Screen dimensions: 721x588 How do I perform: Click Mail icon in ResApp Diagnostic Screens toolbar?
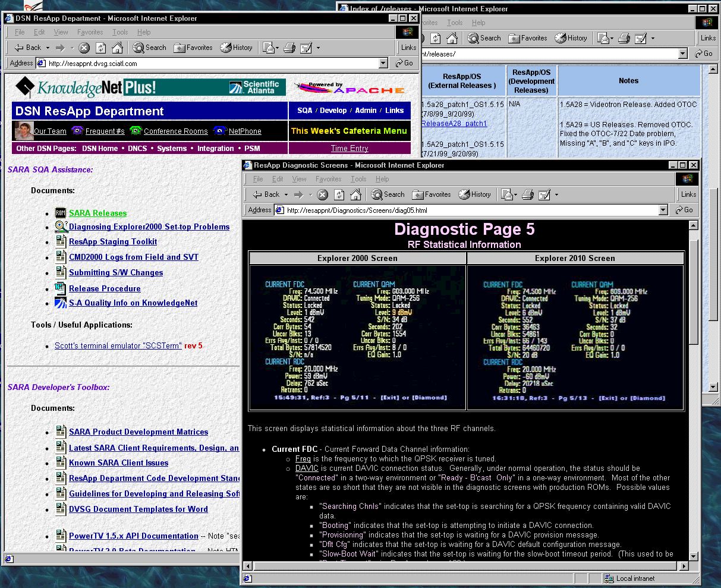click(x=506, y=194)
